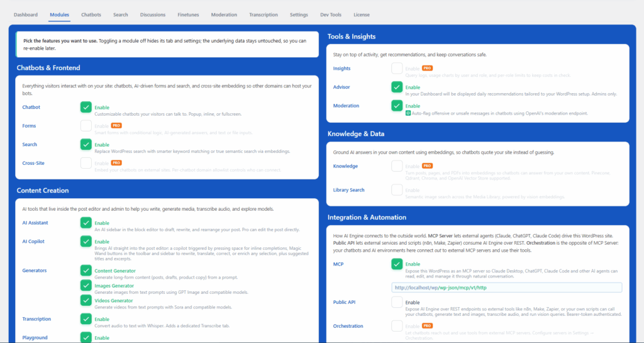
Task: Toggle the Cross-Site Enable checkbox
Action: 86,163
